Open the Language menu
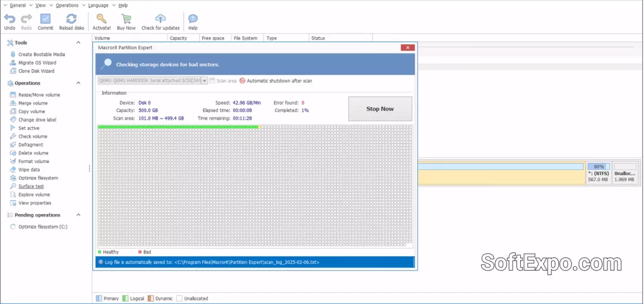 (x=98, y=5)
